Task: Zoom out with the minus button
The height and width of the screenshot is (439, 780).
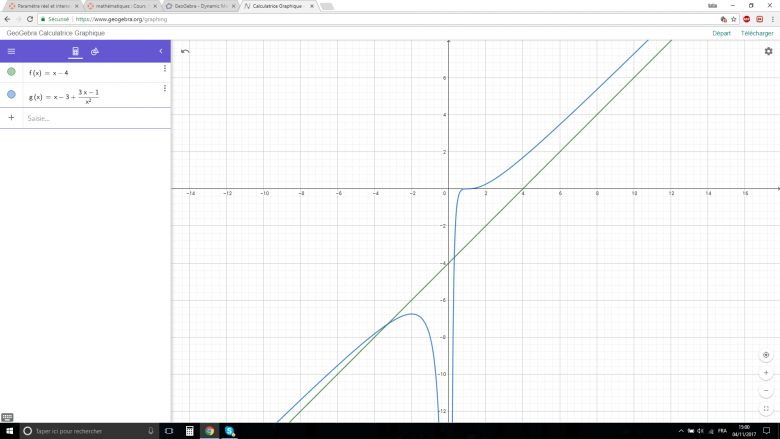Action: coord(766,391)
